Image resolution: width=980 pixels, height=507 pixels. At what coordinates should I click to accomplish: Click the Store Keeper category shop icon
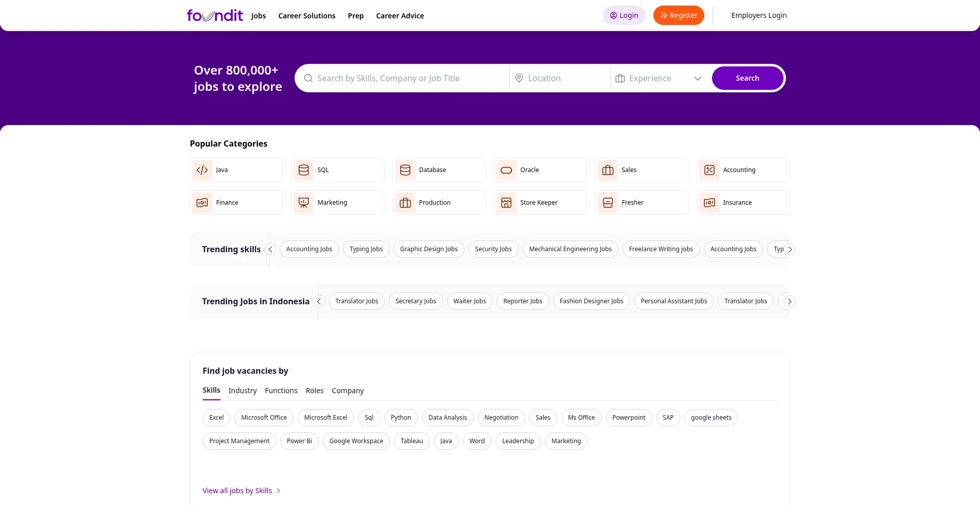[x=506, y=203]
